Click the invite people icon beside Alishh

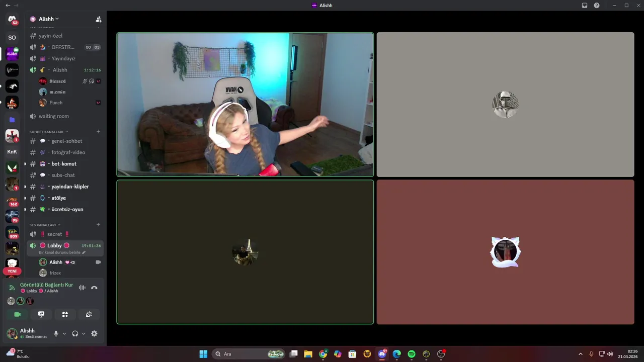point(99,19)
